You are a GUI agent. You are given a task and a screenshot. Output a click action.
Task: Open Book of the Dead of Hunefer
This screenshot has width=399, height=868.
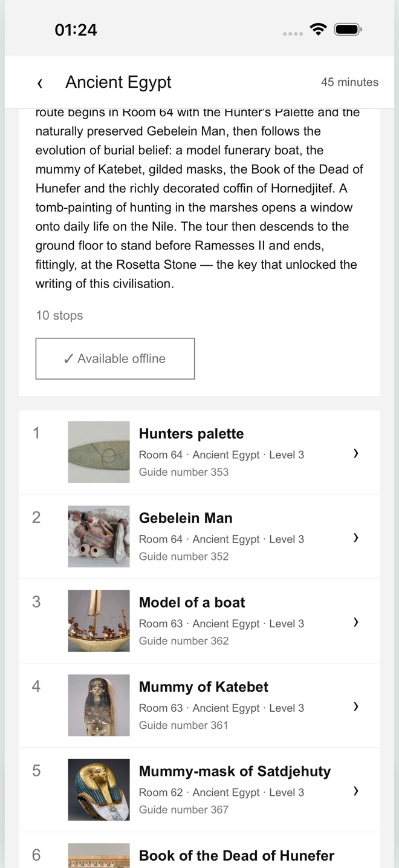pos(236,855)
